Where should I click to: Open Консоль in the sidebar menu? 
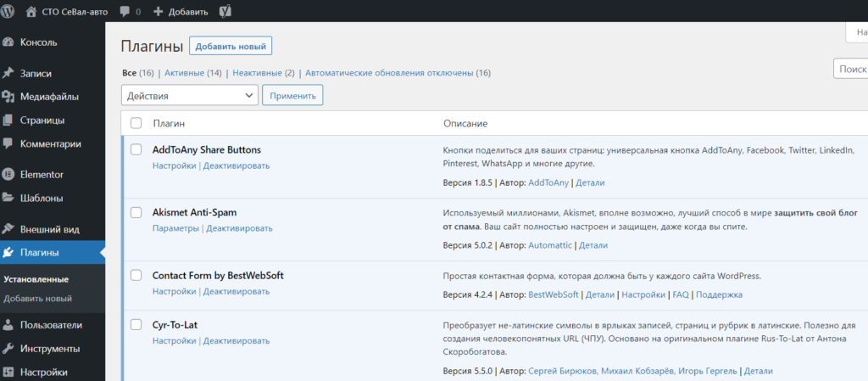pos(39,42)
